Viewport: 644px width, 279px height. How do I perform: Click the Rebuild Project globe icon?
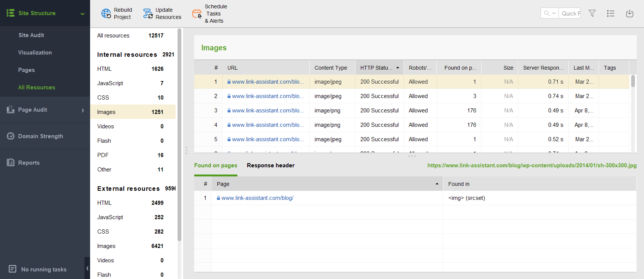tap(106, 14)
